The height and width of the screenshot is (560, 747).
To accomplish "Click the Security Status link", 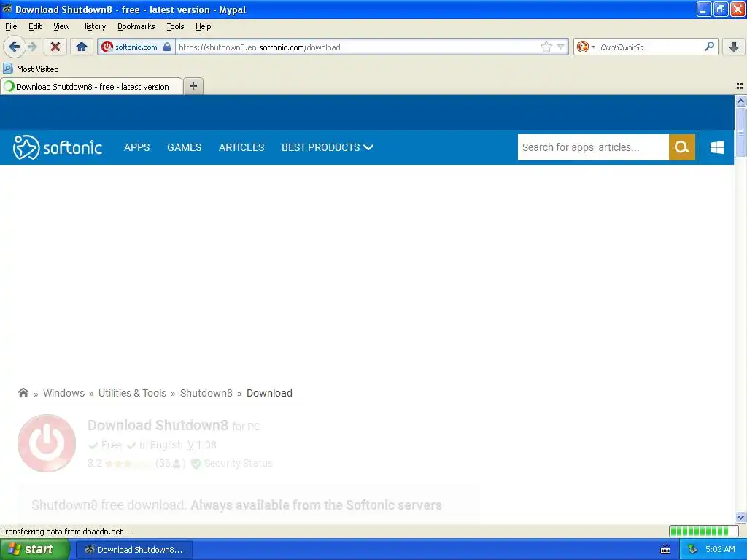I will point(239,463).
